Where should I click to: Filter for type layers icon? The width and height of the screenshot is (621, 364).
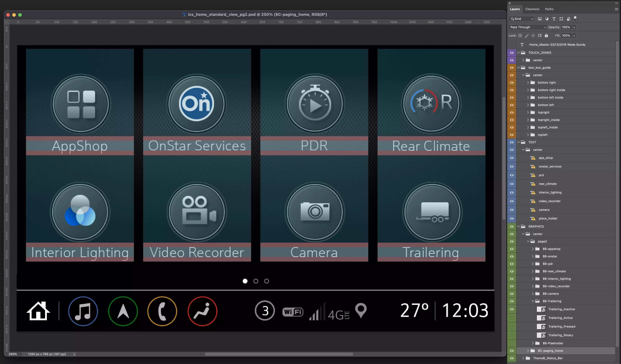pyautogui.click(x=554, y=19)
